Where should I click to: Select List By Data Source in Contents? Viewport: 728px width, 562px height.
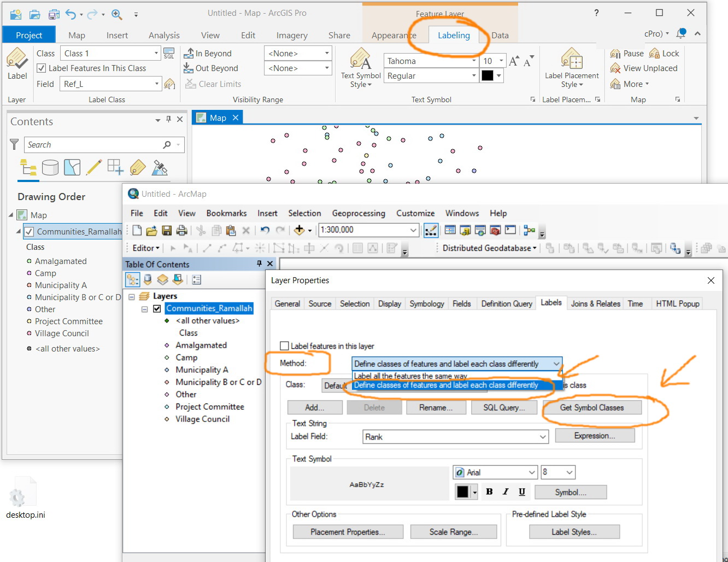50,167
